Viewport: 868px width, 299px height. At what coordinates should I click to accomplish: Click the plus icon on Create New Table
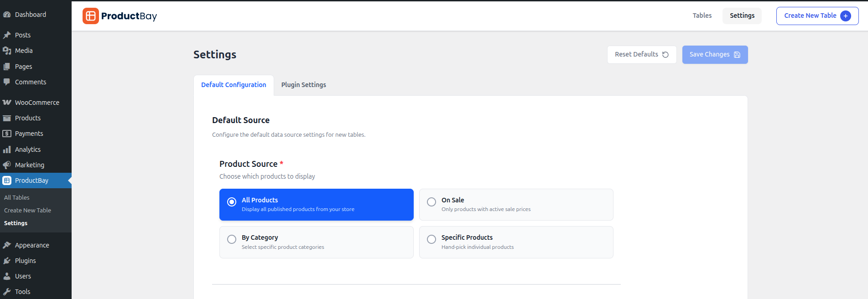click(846, 16)
